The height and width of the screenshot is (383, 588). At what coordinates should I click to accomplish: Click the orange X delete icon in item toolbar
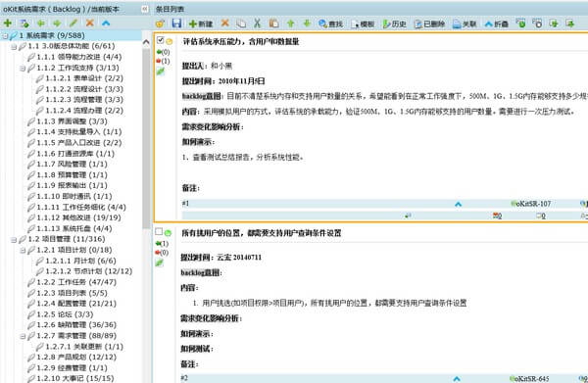[x=225, y=24]
